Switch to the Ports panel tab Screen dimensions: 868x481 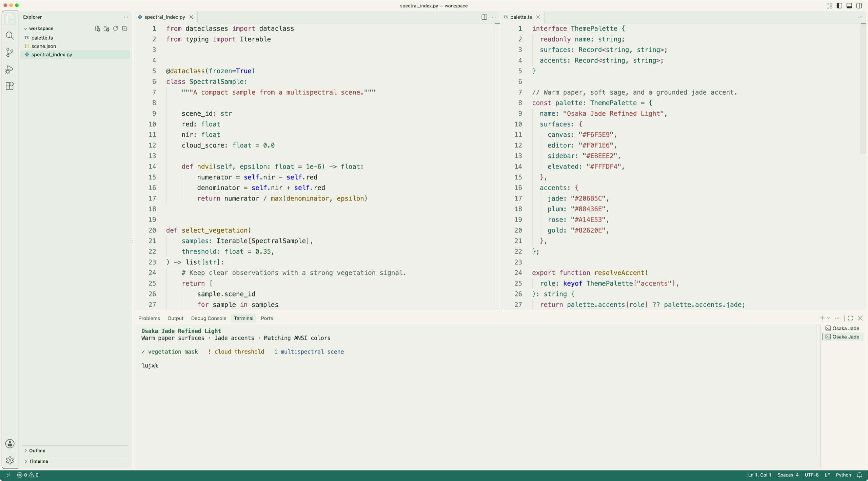267,318
